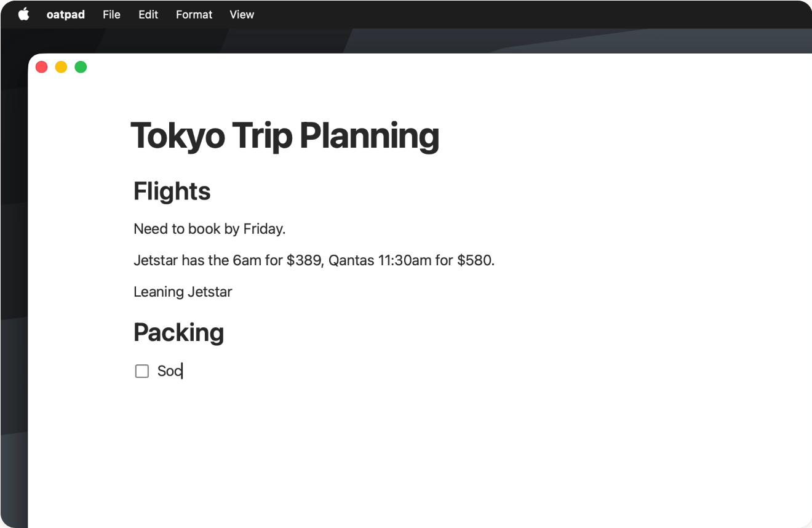Place cursor in the "Soc" checklist item
The height and width of the screenshot is (528, 812).
pyautogui.click(x=169, y=371)
